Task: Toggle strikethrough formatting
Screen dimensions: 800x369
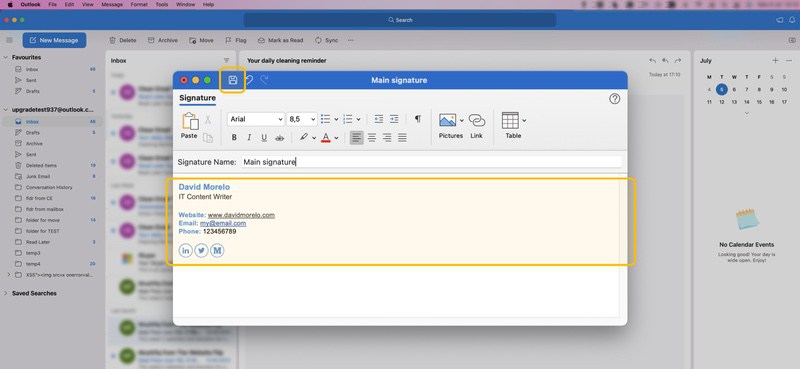Action: (x=279, y=137)
